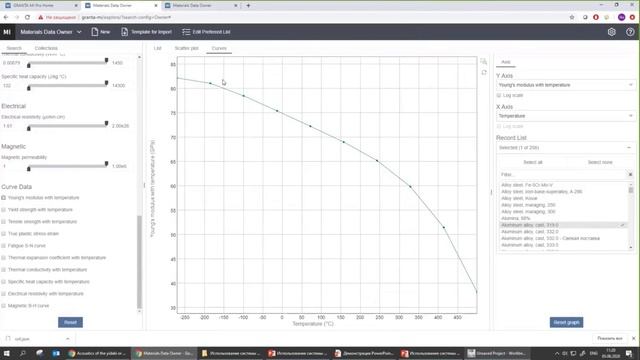Enable Tensile strength with temperature checkbox

4,222
